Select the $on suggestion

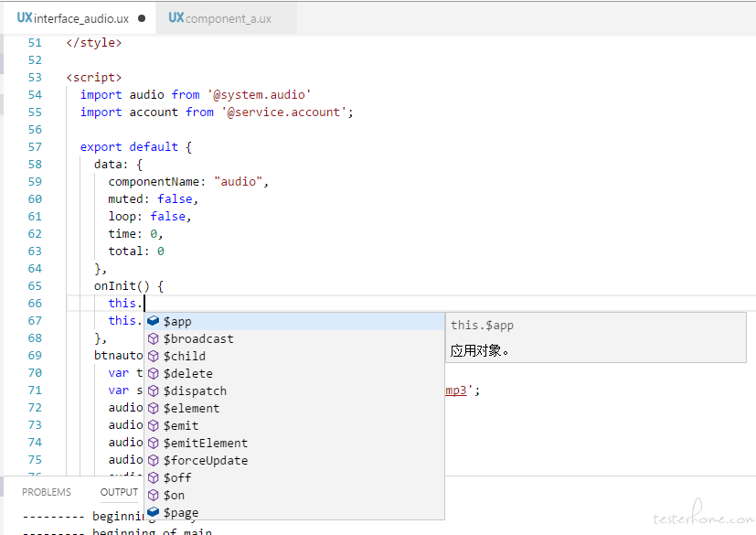pyautogui.click(x=294, y=495)
